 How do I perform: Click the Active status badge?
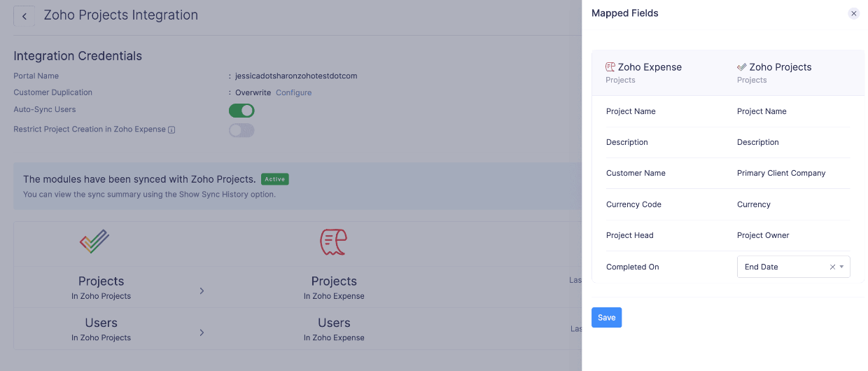point(274,179)
